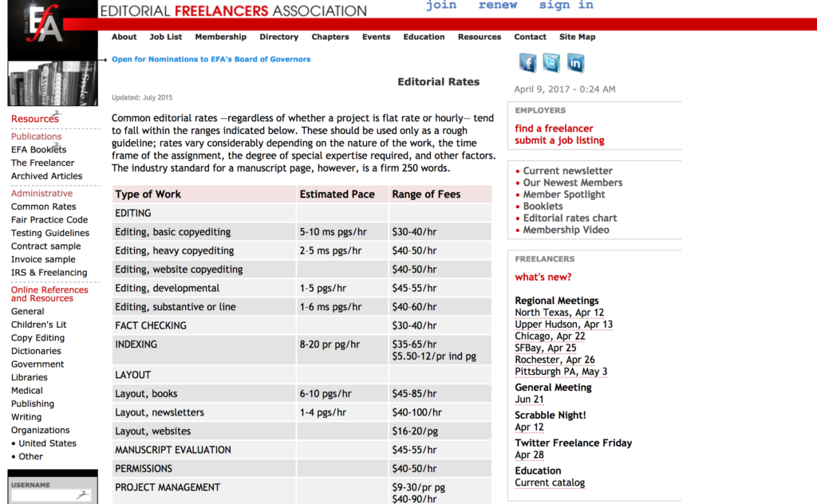Open Nominations to EFA's Board of Governors
This screenshot has height=504, width=817.
pyautogui.click(x=211, y=59)
